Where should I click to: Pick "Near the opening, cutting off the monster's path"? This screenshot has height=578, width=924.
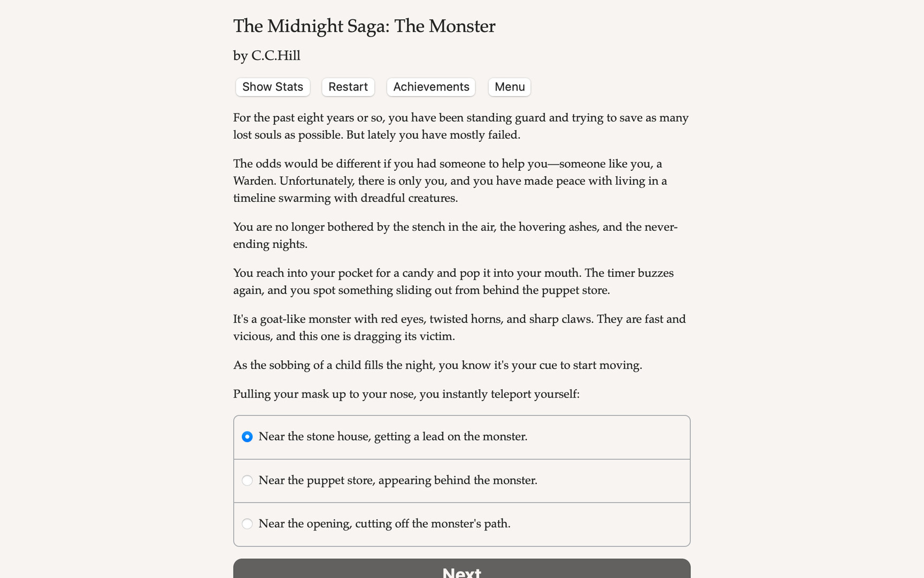click(384, 524)
